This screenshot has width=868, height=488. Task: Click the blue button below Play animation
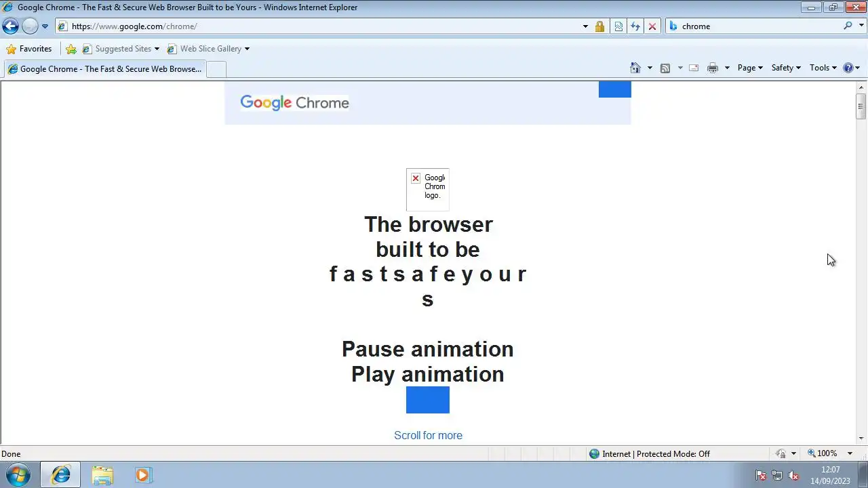click(428, 400)
